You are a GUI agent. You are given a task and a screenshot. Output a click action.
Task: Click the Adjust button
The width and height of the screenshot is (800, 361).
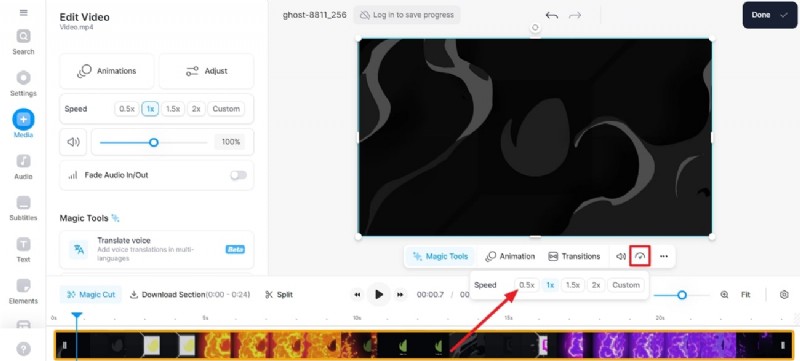(x=206, y=71)
